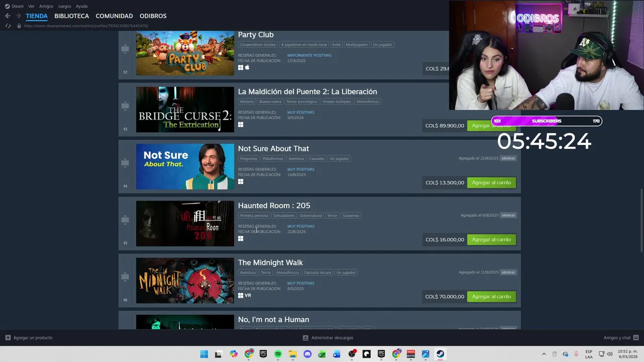This screenshot has width=644, height=362.
Task: Click the page reload icon beside the URL
Action: click(8, 26)
